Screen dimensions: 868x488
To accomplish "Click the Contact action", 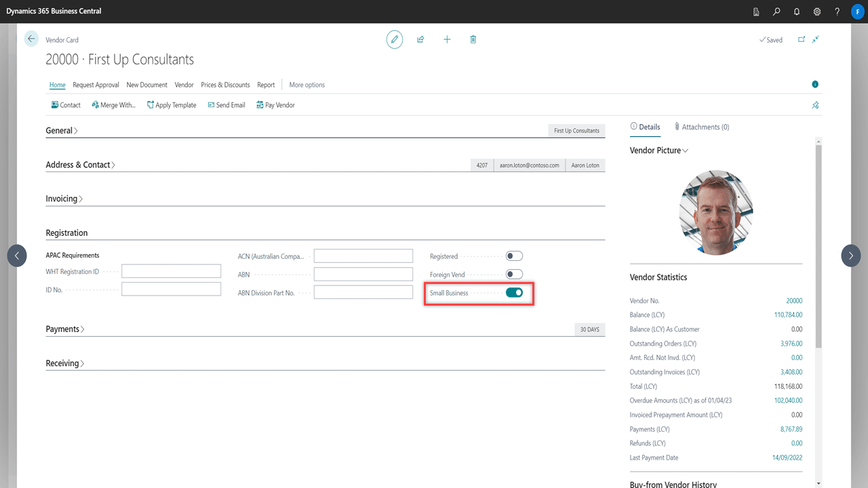I will (66, 105).
